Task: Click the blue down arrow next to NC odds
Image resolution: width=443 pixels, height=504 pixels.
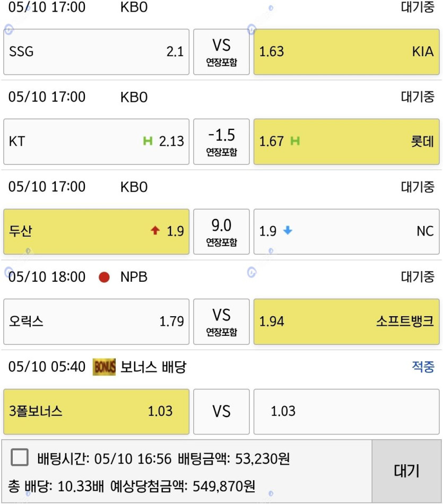Action: click(x=288, y=230)
